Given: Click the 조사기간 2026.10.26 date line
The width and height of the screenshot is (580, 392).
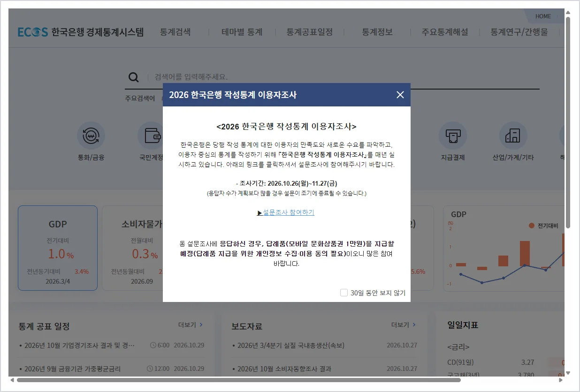Looking at the screenshot, I should 286,183.
